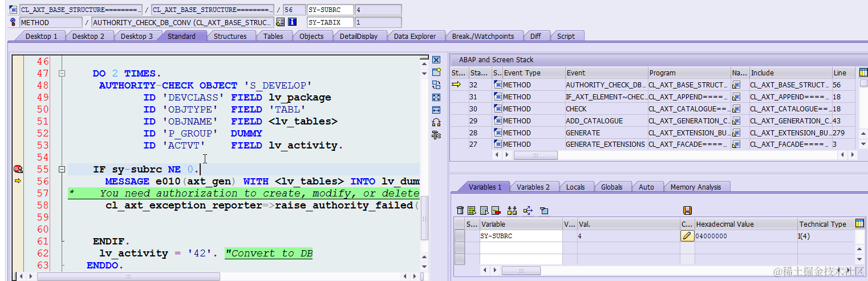Switch to the Globals tab
The image size is (868, 281).
pos(611,187)
